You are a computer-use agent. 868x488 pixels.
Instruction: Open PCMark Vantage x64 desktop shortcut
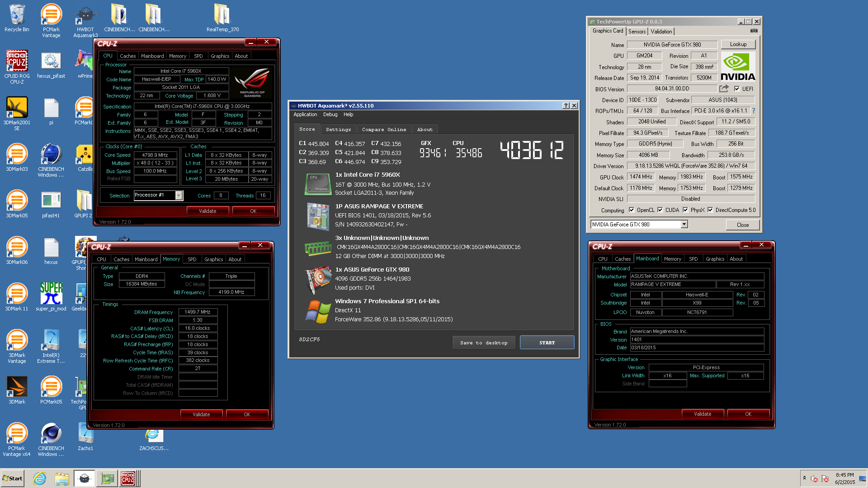[x=17, y=439]
